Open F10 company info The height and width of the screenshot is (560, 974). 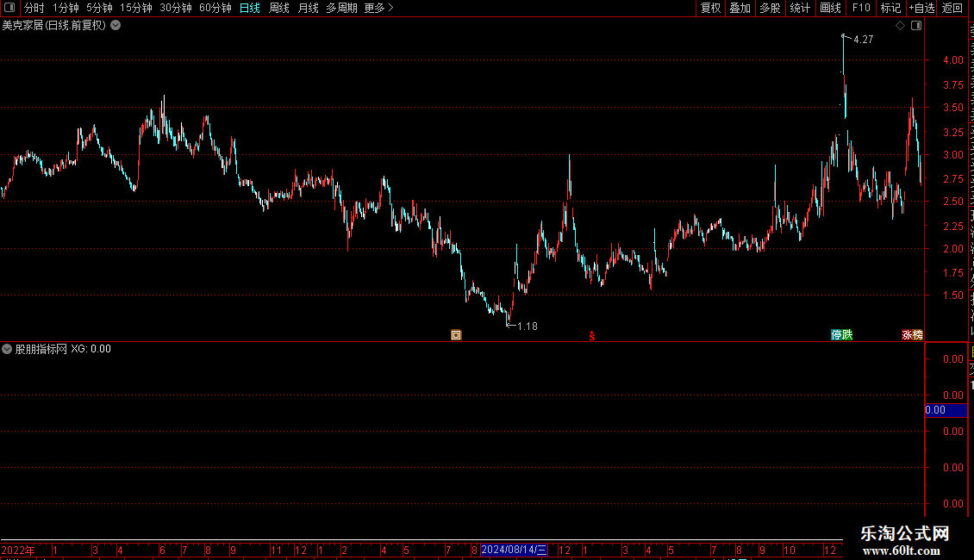point(861,8)
